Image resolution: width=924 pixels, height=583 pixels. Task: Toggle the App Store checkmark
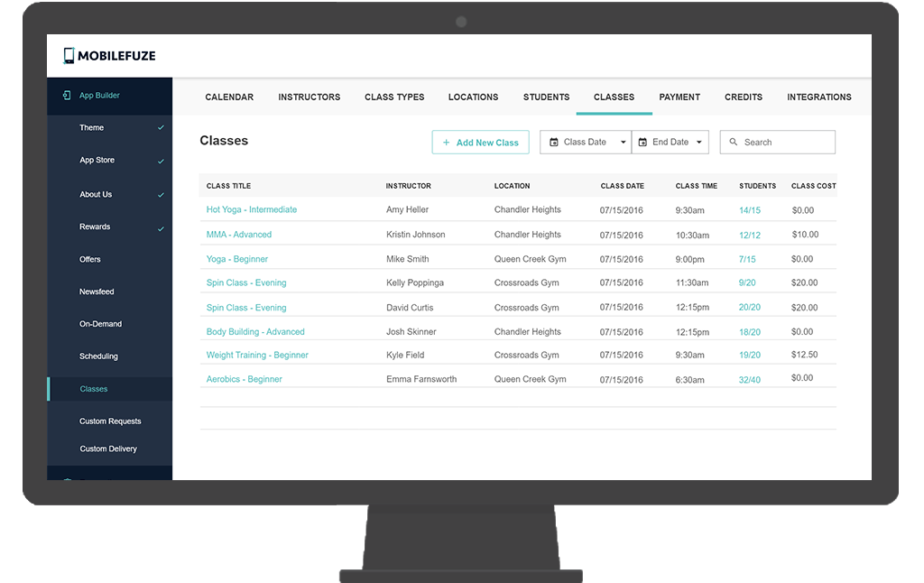(x=161, y=162)
